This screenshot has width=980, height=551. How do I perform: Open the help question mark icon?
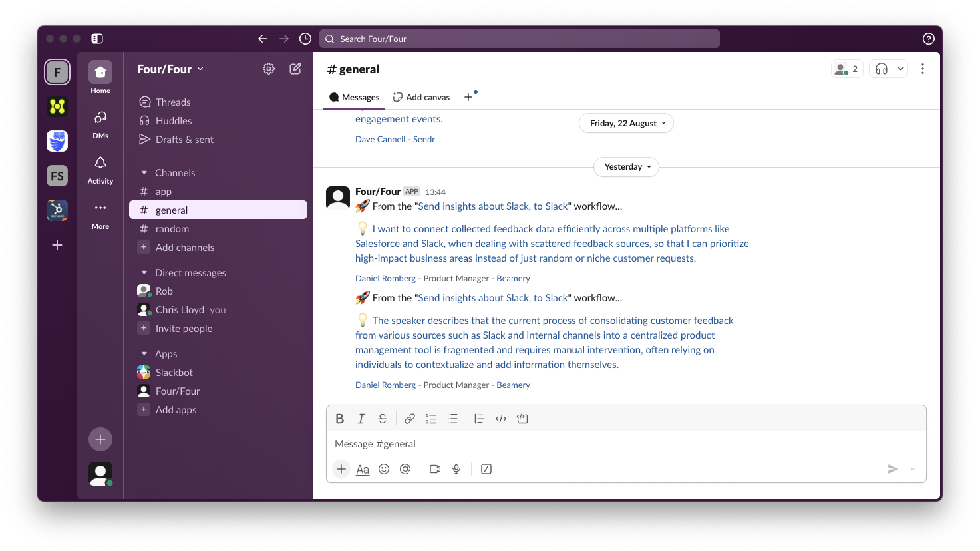pyautogui.click(x=929, y=39)
